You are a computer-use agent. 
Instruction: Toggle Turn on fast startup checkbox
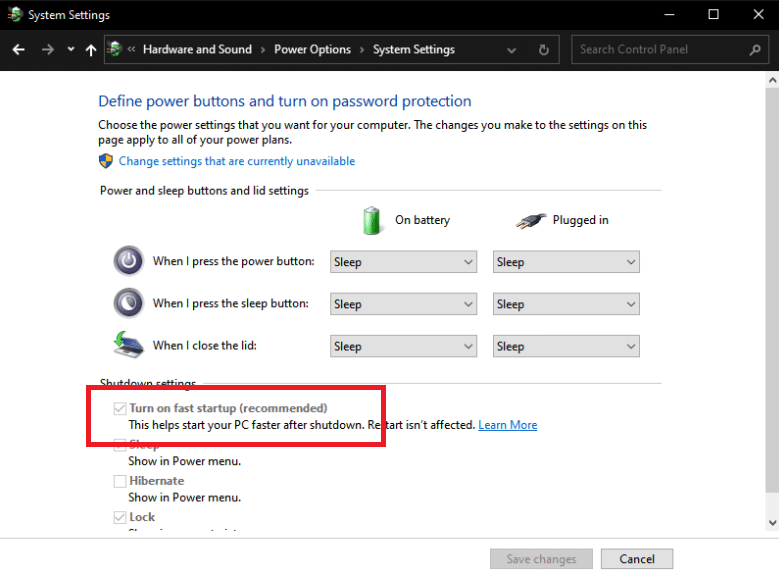[x=121, y=408]
